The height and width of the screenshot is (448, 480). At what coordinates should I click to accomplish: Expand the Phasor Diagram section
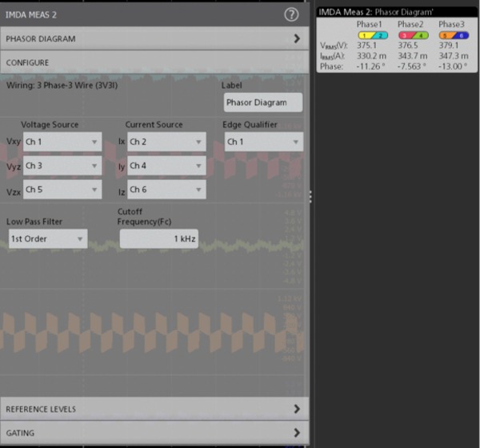pyautogui.click(x=154, y=38)
